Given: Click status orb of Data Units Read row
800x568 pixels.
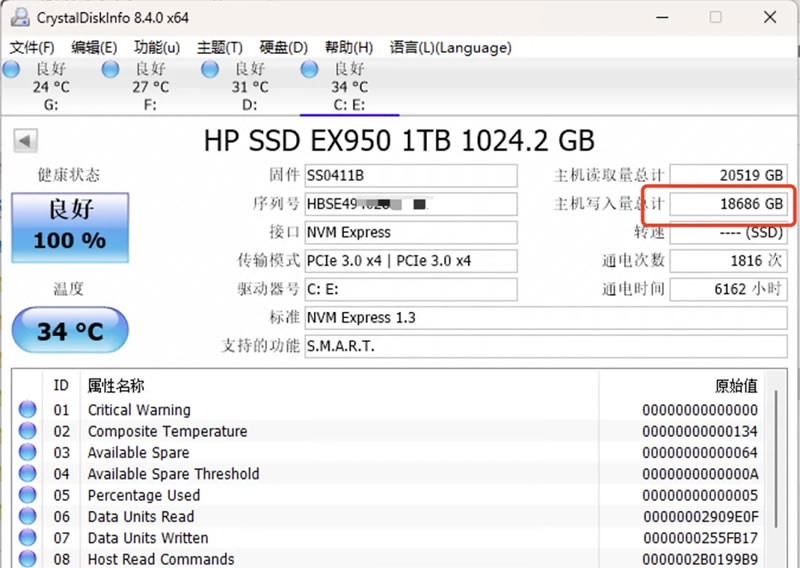Looking at the screenshot, I should click(x=28, y=516).
